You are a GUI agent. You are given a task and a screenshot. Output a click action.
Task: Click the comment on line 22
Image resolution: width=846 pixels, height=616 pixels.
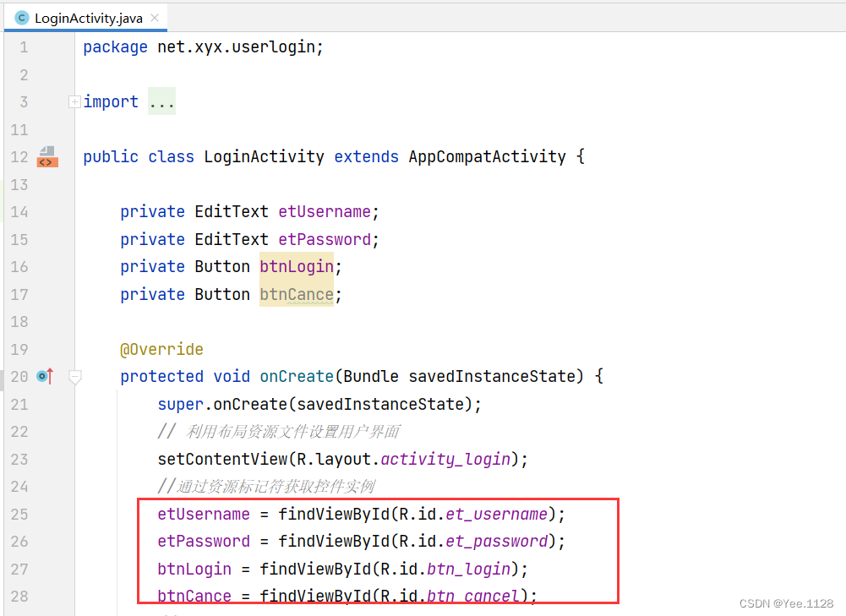(x=278, y=432)
